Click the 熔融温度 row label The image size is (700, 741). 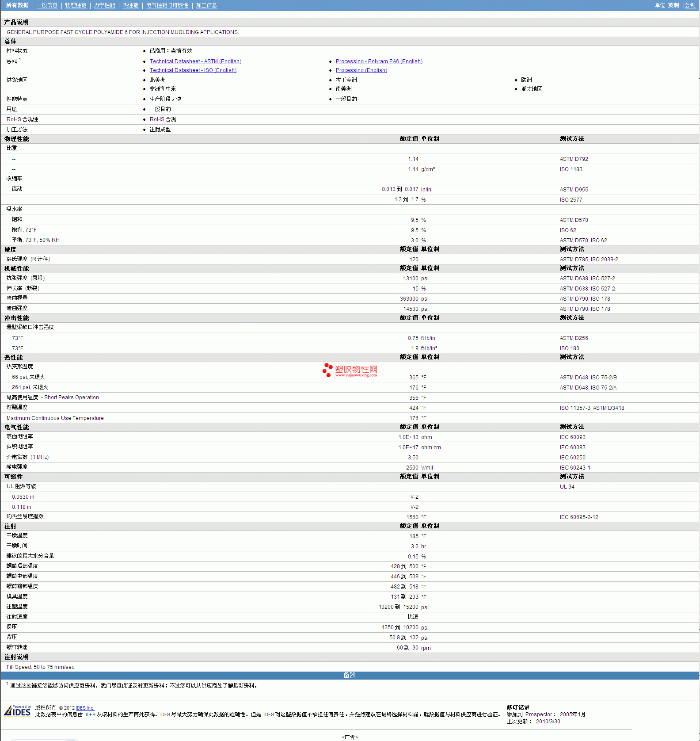[x=17, y=407]
